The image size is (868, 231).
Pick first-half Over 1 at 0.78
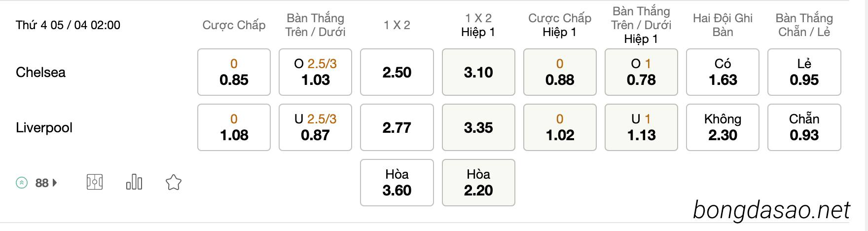click(641, 72)
